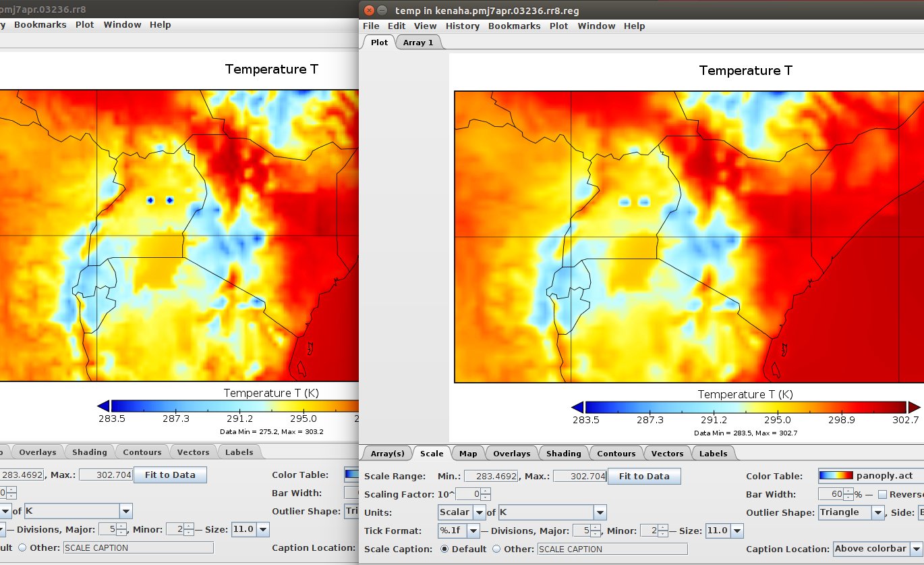The image size is (924, 565).
Task: Click Fit to Data in back window
Action: 170,475
